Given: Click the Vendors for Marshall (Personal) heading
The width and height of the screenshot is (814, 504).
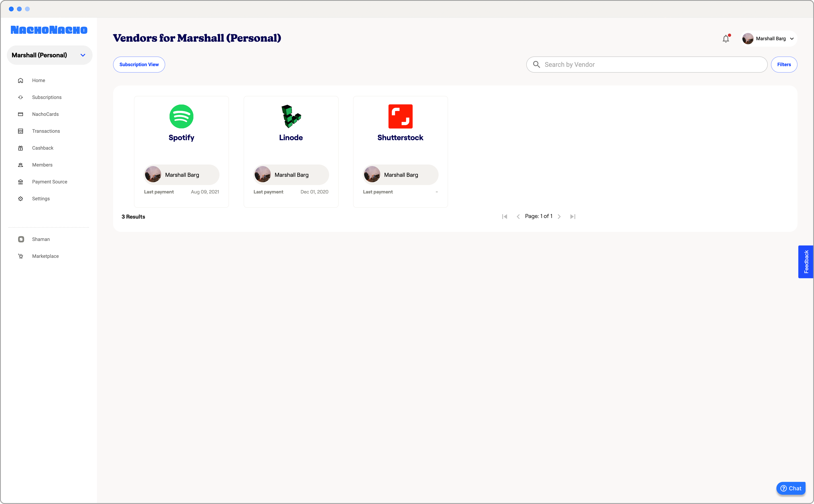Looking at the screenshot, I should (x=197, y=38).
